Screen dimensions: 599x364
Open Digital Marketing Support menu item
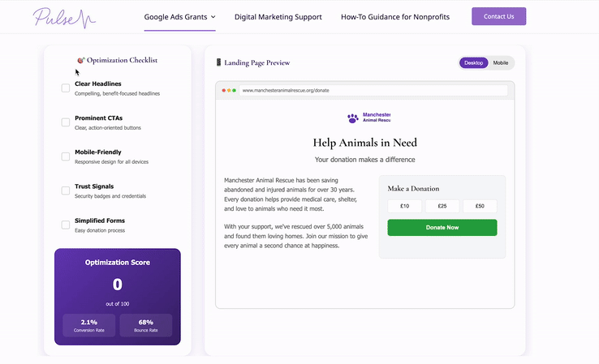point(278,16)
